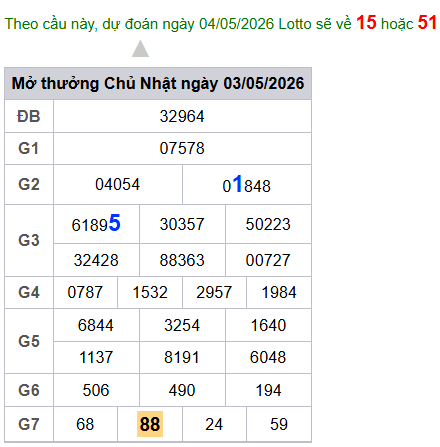Click the red predicted number 15
Screen dimensions: 440x447
pyautogui.click(x=366, y=23)
